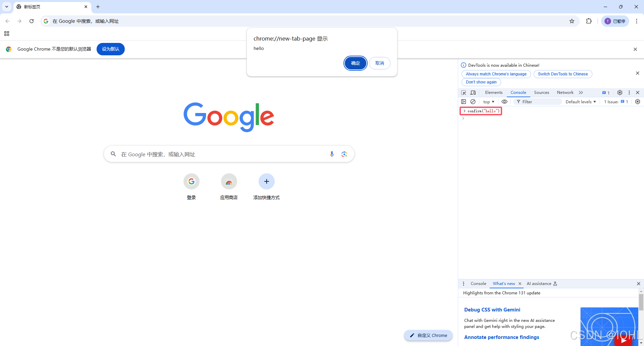Open the tab search dropdown arrow
The image size is (644, 346).
[7, 7]
